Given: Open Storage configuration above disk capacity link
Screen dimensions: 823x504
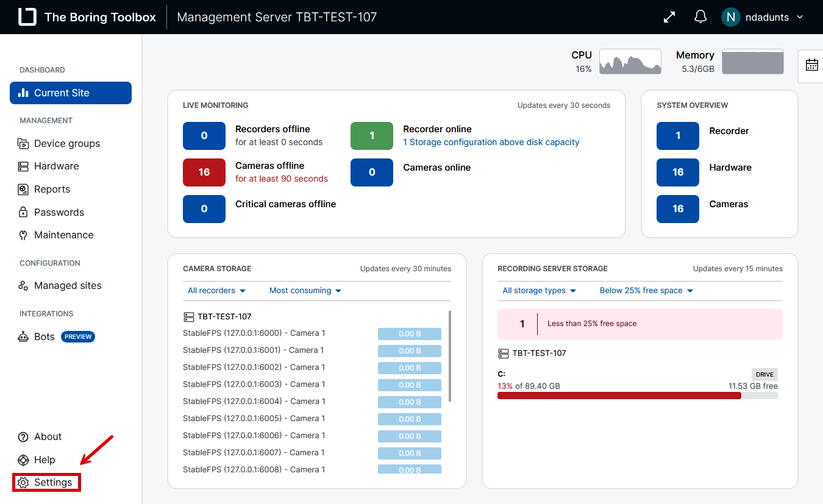Looking at the screenshot, I should 491,142.
